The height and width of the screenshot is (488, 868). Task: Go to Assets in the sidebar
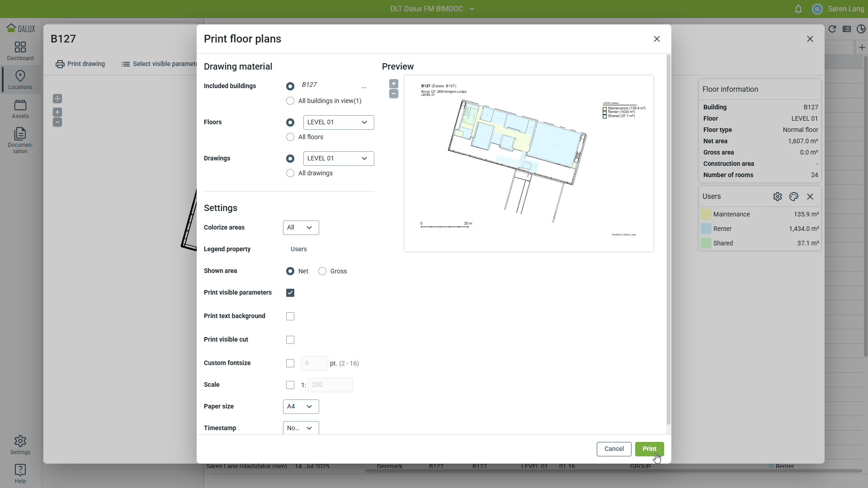pyautogui.click(x=20, y=109)
